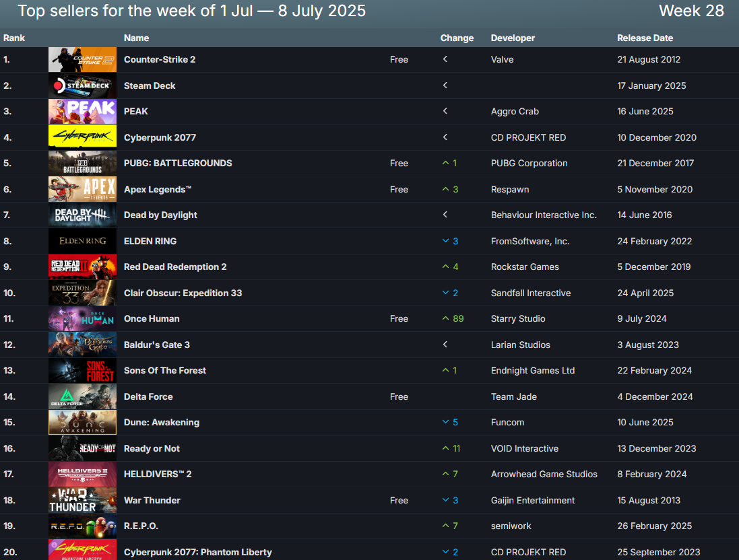Open the Counter-Strike 2 game thumbnail

point(82,60)
